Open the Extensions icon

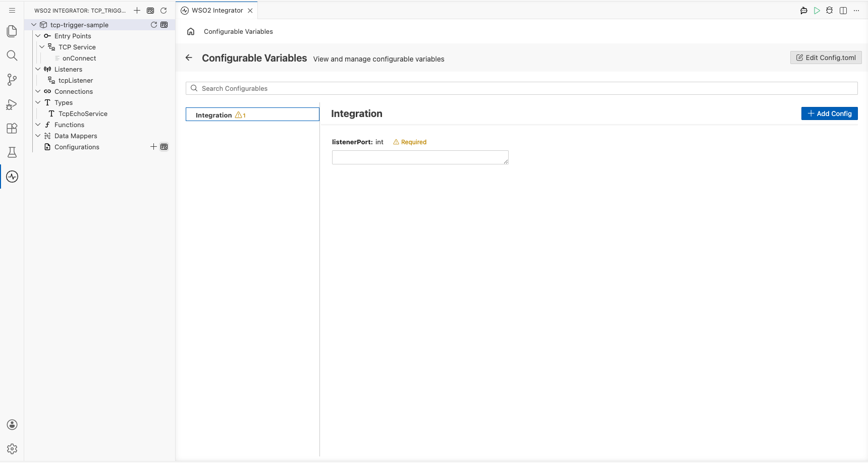coord(12,128)
